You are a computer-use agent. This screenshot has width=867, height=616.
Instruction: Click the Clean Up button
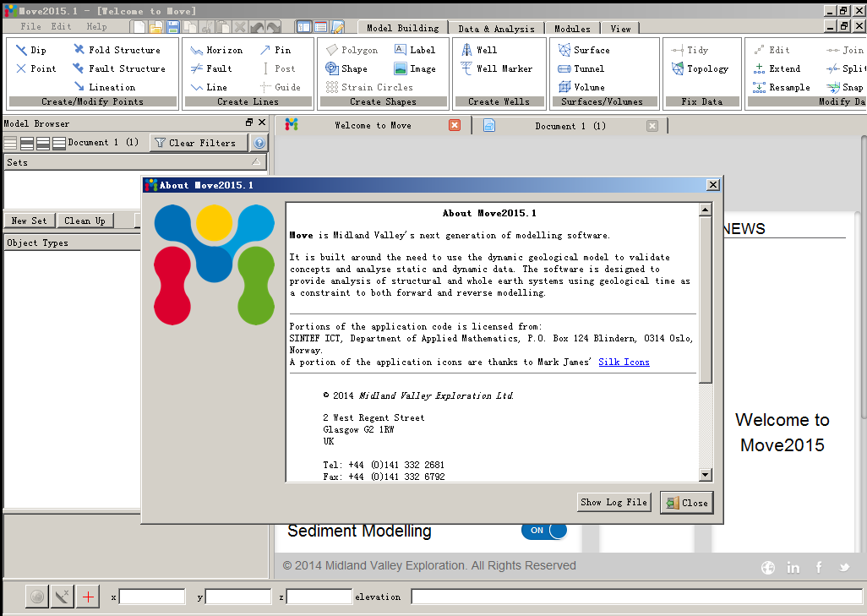(85, 221)
